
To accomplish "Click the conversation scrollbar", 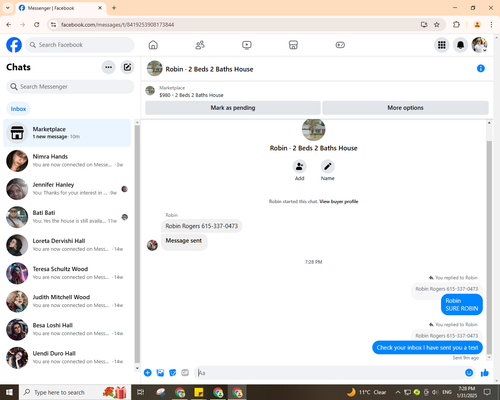I will click(x=489, y=247).
